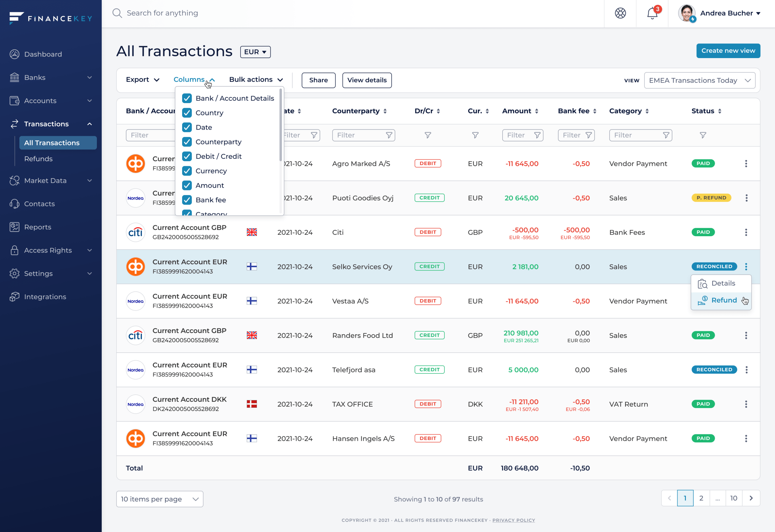The width and height of the screenshot is (775, 532).
Task: Uncheck the Country column checkbox
Action: [187, 113]
